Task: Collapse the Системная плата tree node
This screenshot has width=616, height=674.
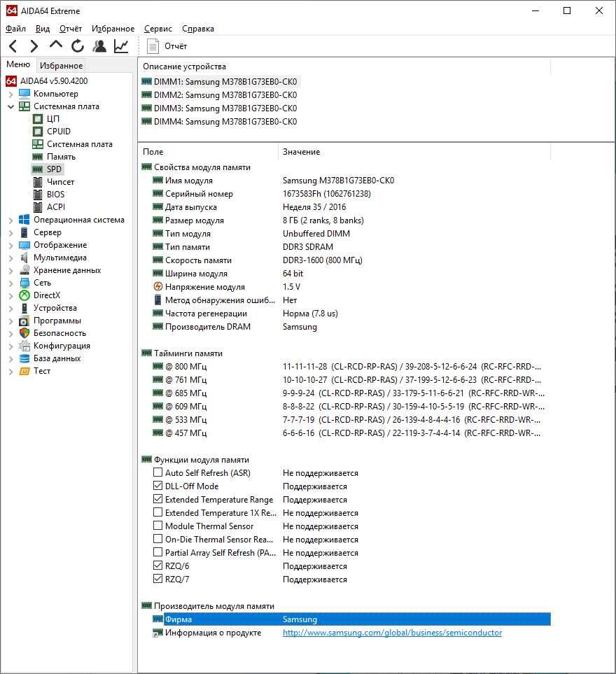Action: coord(11,106)
